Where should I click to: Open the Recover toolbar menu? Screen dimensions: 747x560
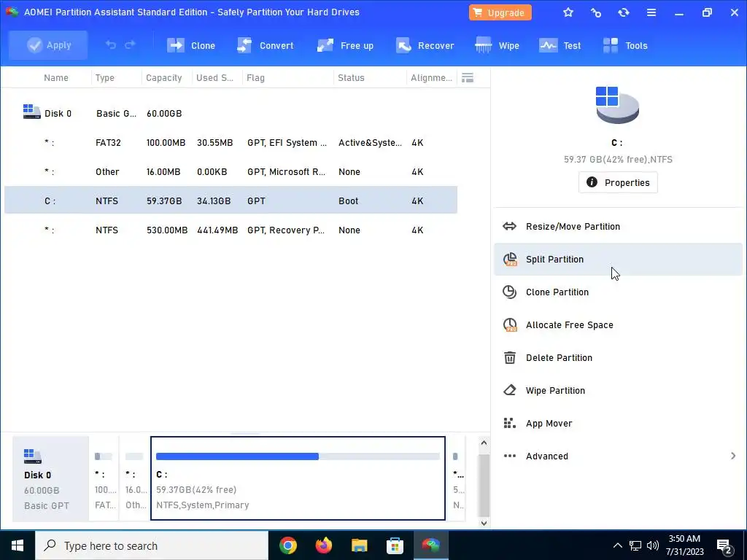click(x=425, y=46)
